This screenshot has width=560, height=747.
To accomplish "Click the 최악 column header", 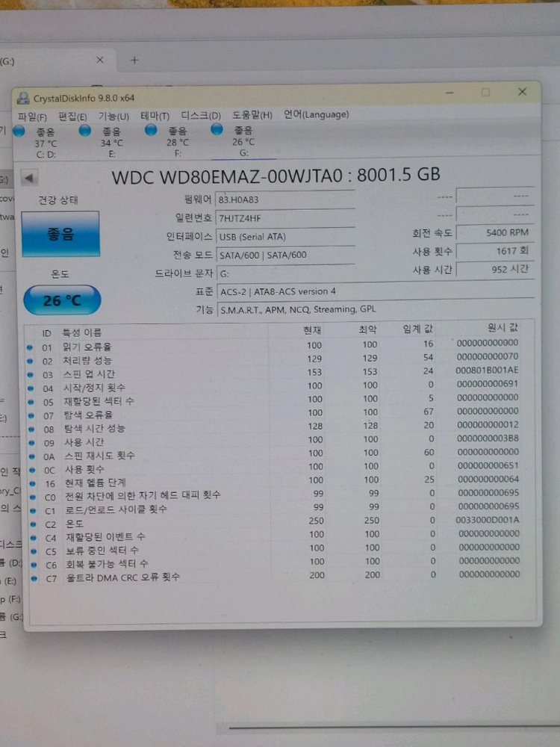I will tap(367, 329).
